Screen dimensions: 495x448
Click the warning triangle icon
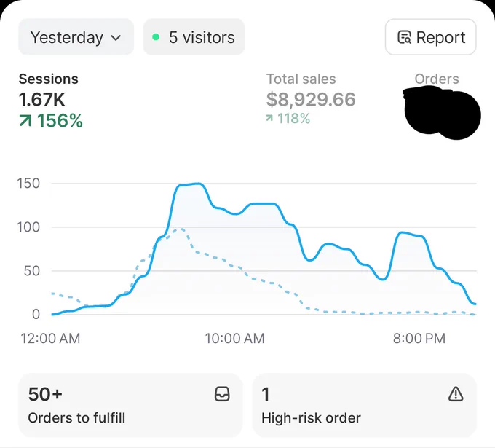point(456,394)
